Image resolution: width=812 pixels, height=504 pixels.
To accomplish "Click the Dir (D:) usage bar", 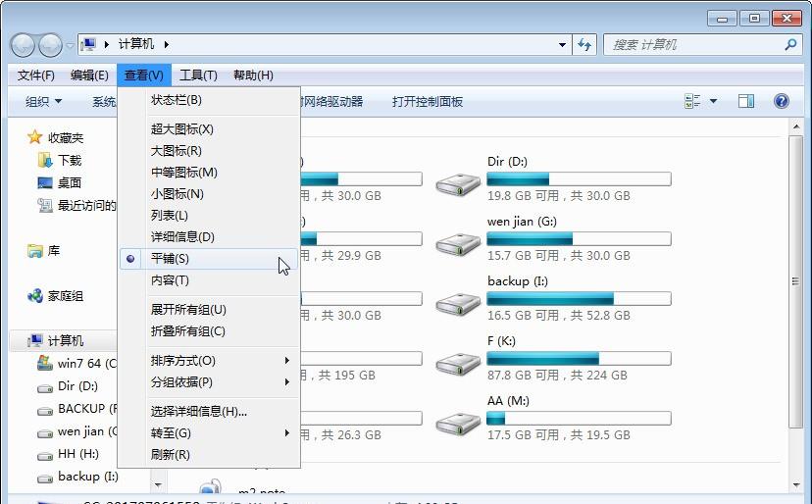I will point(579,179).
